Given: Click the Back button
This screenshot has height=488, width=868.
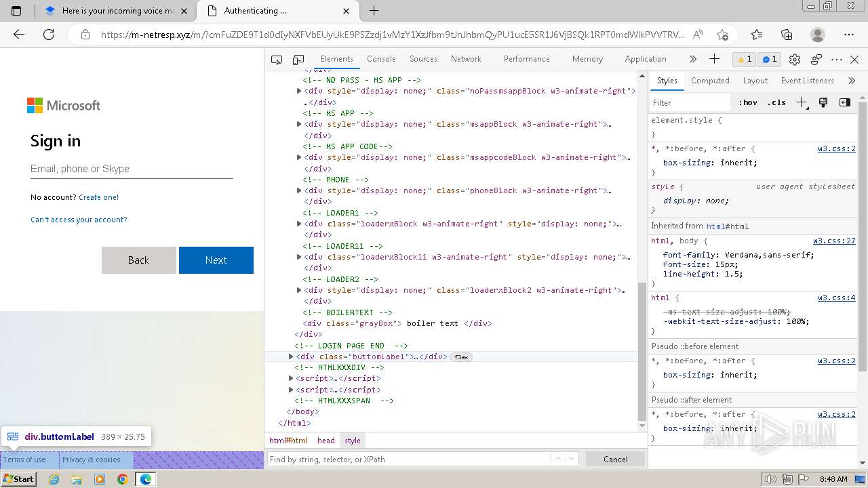Looking at the screenshot, I should (x=138, y=260).
